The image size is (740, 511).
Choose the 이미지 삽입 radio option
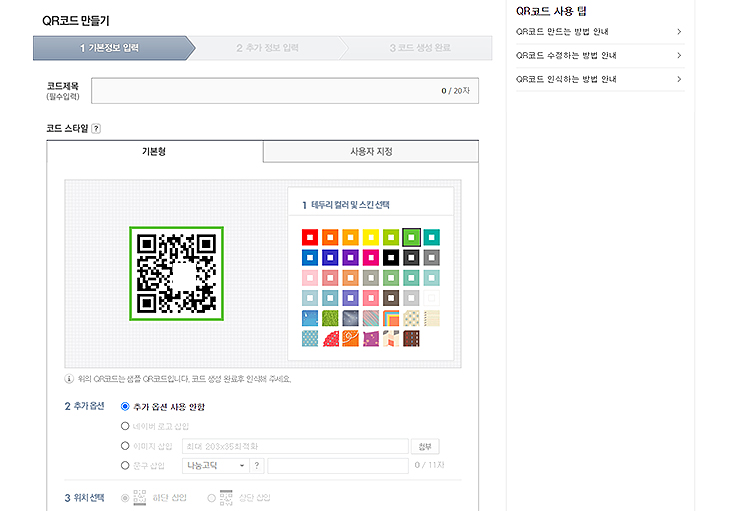(125, 446)
